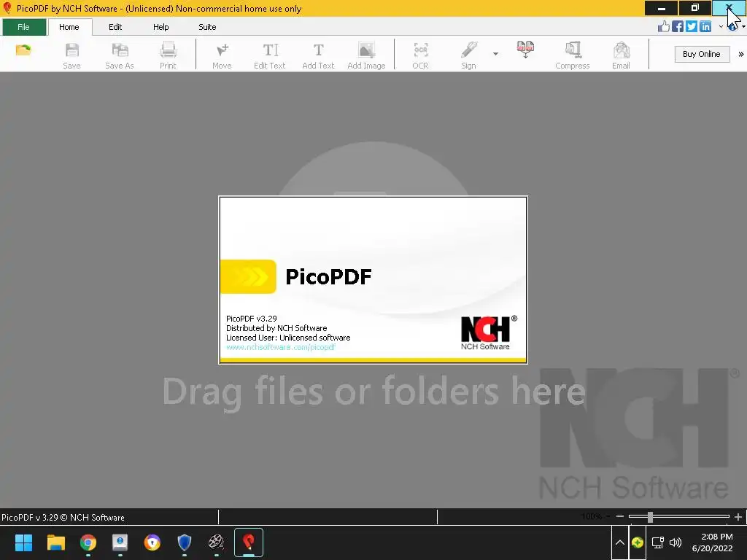Select the Add Image tool
The height and width of the screenshot is (560, 747).
(366, 55)
